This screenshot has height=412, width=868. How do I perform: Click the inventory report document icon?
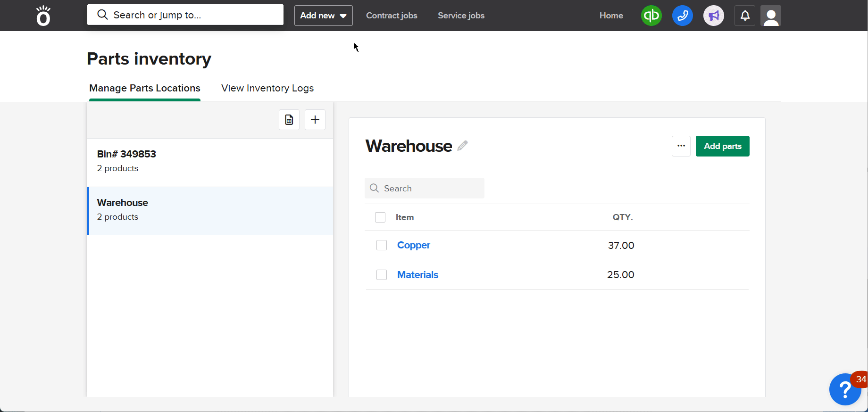coord(289,120)
